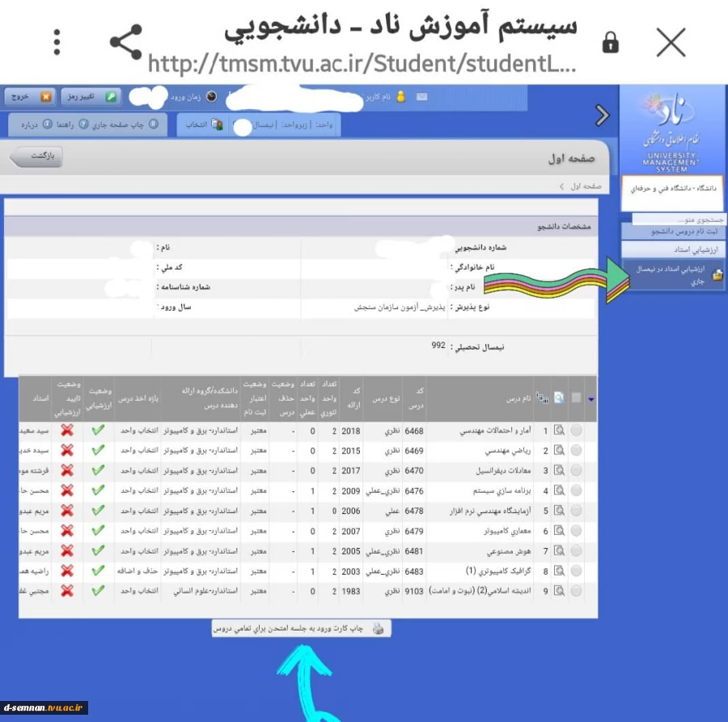The image size is (728, 722).
Task: Click the page URL in address bar
Action: click(362, 64)
